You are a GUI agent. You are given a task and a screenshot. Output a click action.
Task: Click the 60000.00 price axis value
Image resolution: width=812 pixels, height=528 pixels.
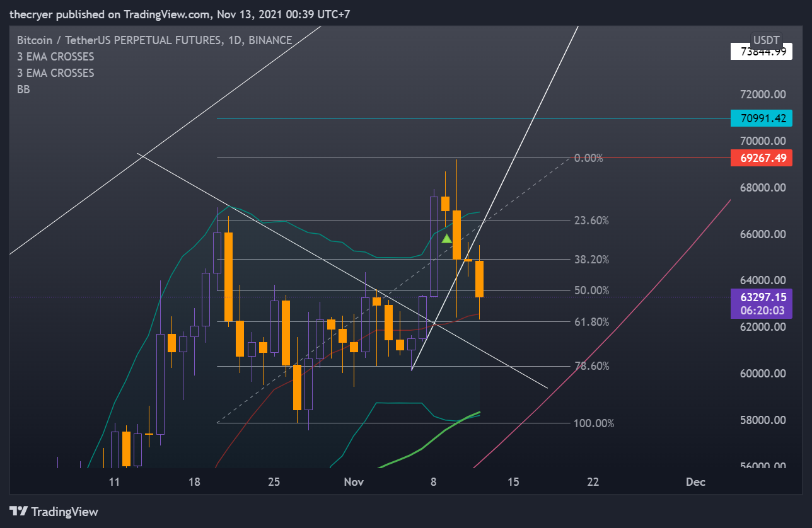click(x=763, y=374)
